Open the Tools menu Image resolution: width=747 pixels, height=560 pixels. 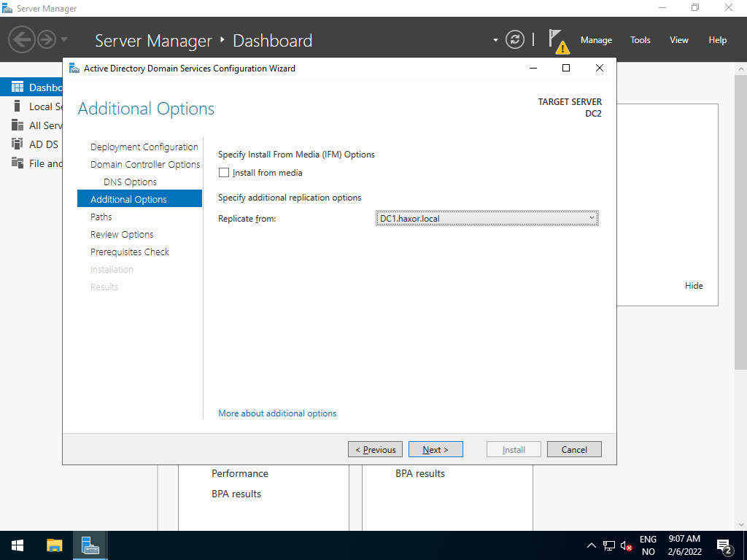pyautogui.click(x=640, y=40)
